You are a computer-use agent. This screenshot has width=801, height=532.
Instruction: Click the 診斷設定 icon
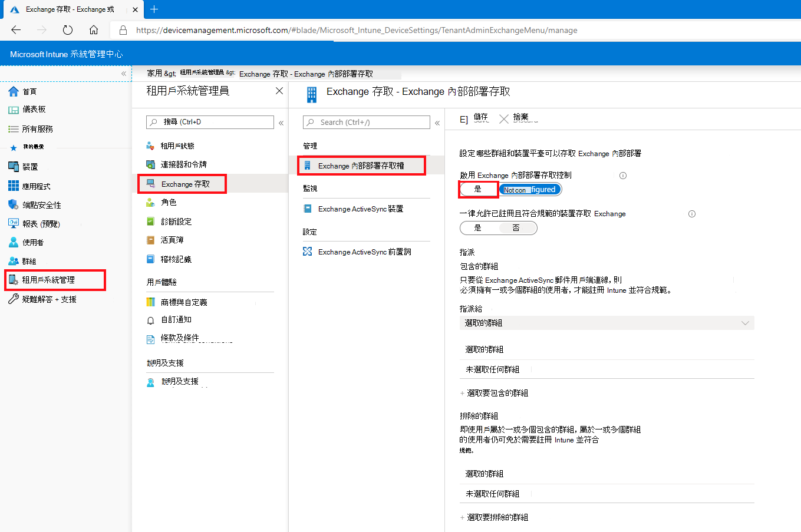pos(150,222)
